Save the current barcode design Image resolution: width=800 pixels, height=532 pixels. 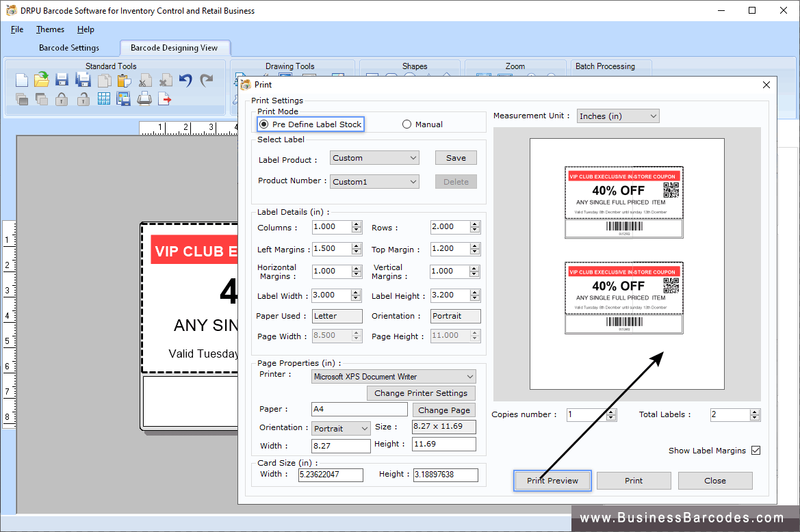click(61, 80)
